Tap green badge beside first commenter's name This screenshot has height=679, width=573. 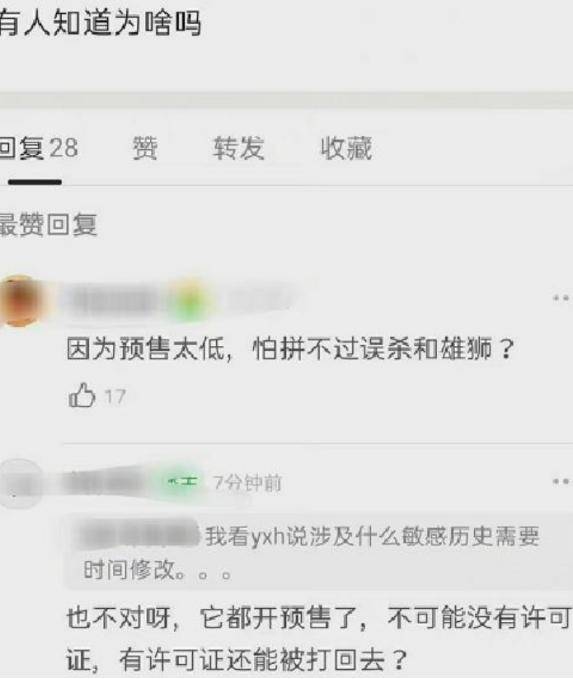pos(189,301)
